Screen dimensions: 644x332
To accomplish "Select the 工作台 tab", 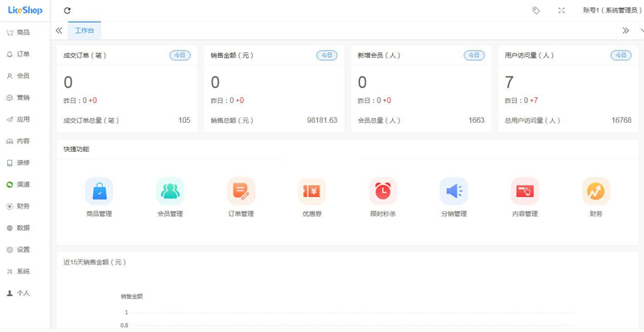I will point(85,31).
